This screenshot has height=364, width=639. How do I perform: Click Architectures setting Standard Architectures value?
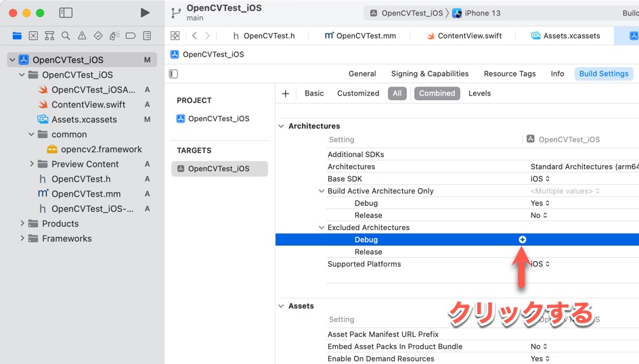pos(584,166)
